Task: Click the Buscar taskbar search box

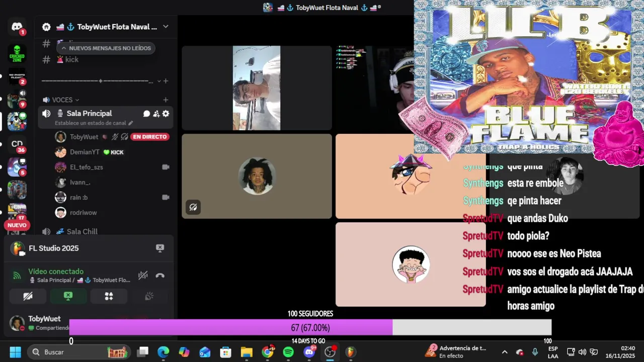Action: (x=79, y=352)
